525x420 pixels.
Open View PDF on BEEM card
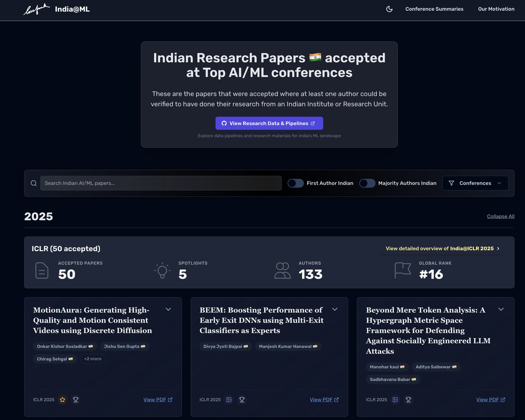click(324, 399)
